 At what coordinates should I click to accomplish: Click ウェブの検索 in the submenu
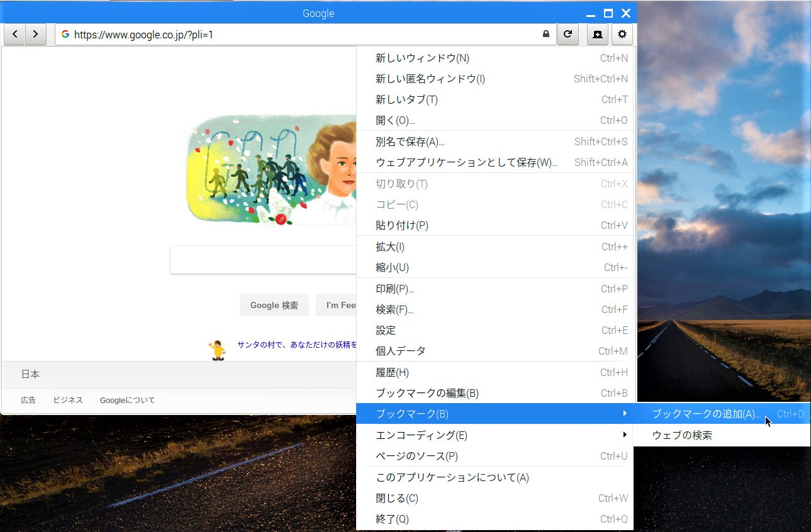click(722, 435)
